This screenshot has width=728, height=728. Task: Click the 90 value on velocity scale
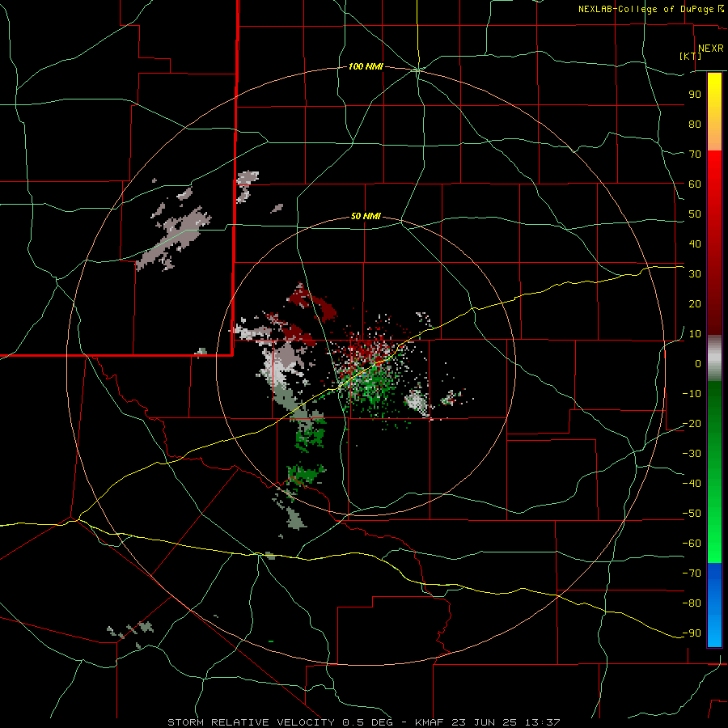695,95
